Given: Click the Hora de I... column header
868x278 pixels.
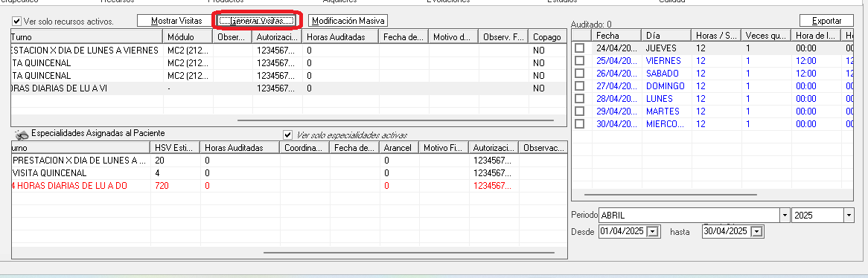Looking at the screenshot, I should click(x=816, y=36).
